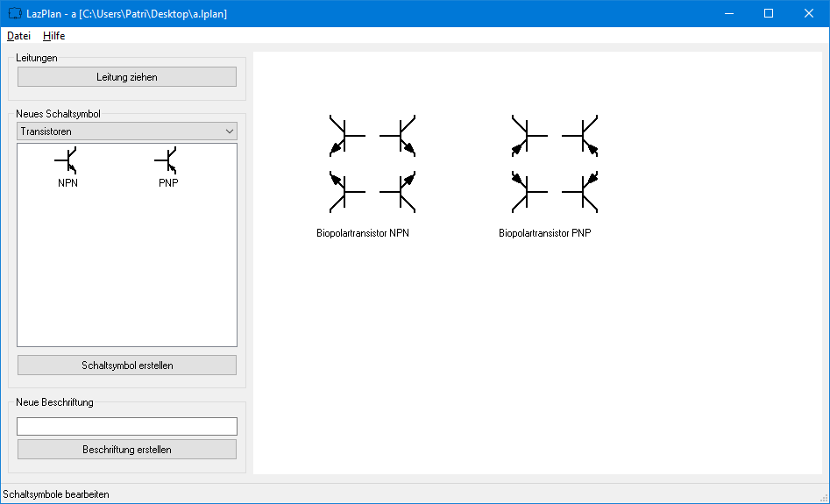Click the LazPlan app icon in title bar
The width and height of the screenshot is (830, 504).
click(x=14, y=14)
